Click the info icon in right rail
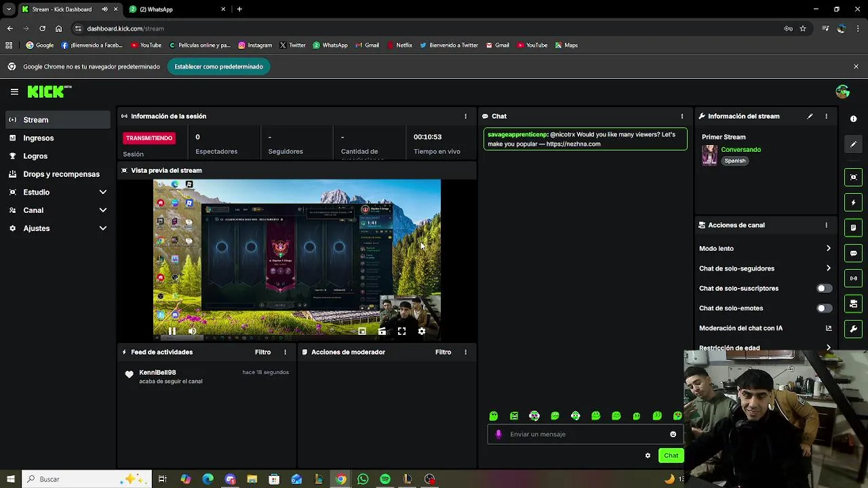868x488 pixels. (853, 119)
